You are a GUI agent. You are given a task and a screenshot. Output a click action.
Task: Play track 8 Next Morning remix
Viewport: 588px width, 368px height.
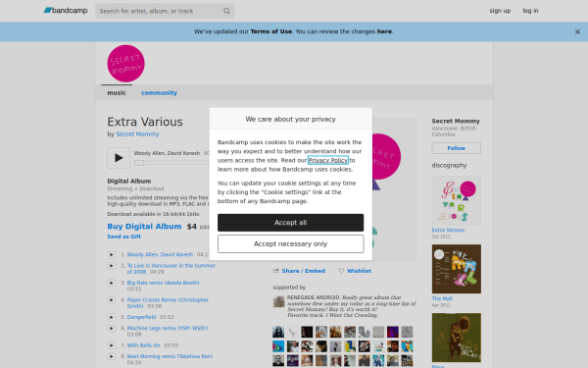(x=111, y=356)
